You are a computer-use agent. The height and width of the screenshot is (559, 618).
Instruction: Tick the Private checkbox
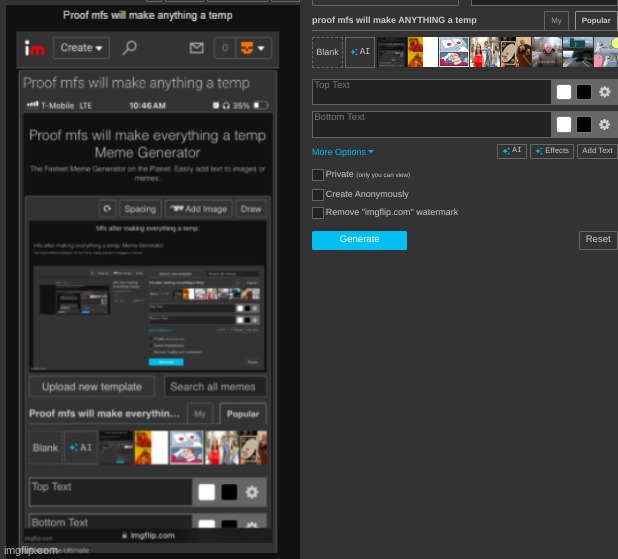[318, 175]
